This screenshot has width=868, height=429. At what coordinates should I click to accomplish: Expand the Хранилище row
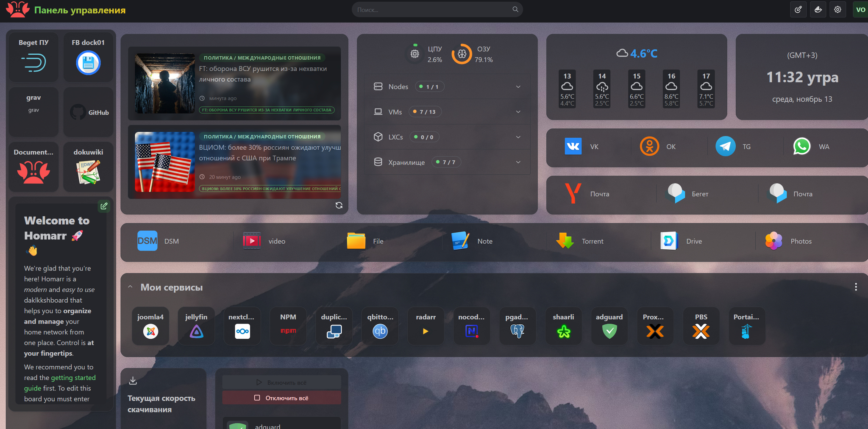[448, 162]
